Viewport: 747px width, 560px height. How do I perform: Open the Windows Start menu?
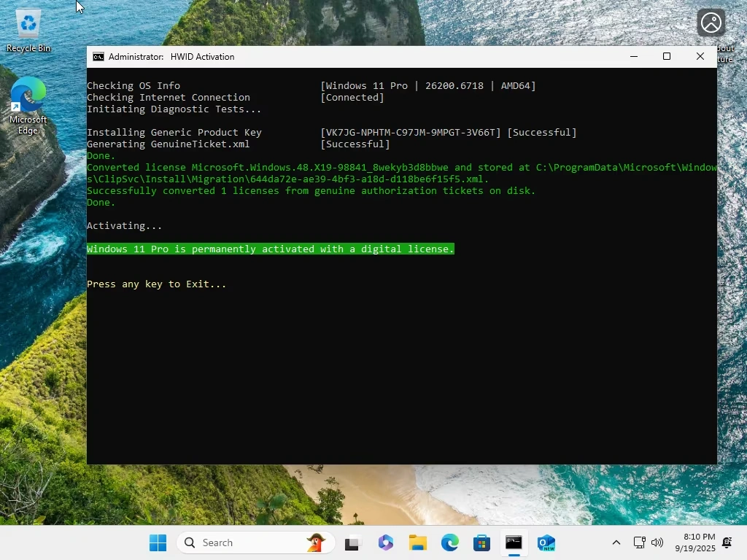158,542
